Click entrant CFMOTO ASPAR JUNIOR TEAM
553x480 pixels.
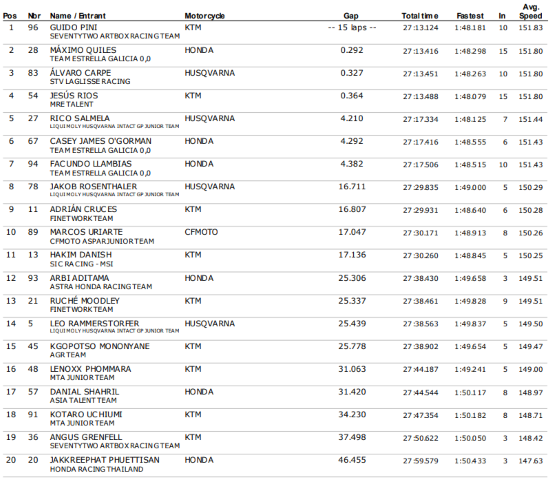(102, 241)
